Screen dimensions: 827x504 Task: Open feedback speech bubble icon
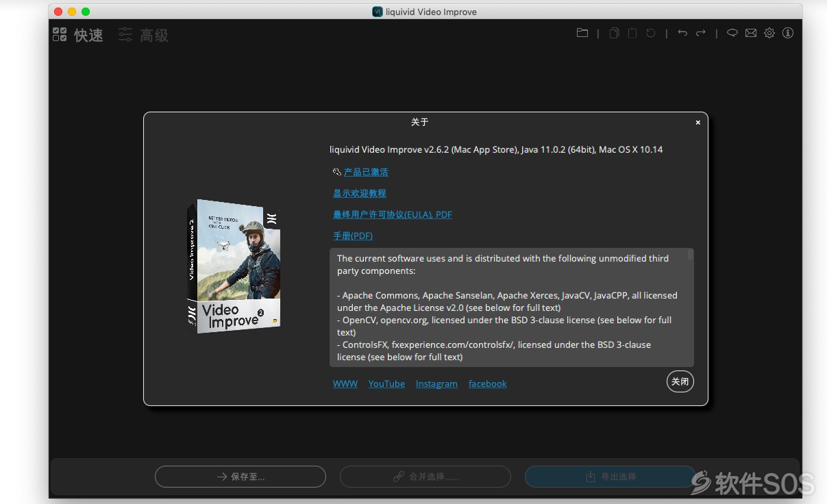pos(732,33)
